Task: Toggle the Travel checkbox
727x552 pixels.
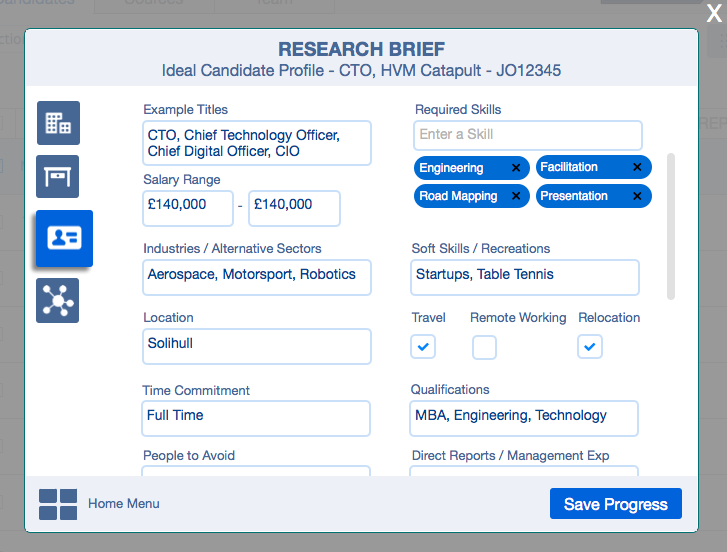Action: click(423, 346)
